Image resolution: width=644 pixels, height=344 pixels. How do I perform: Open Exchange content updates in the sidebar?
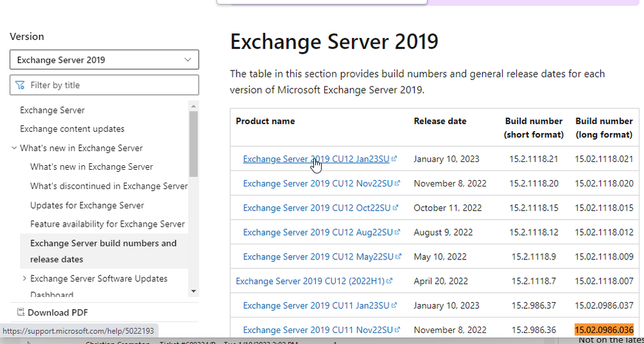(72, 128)
